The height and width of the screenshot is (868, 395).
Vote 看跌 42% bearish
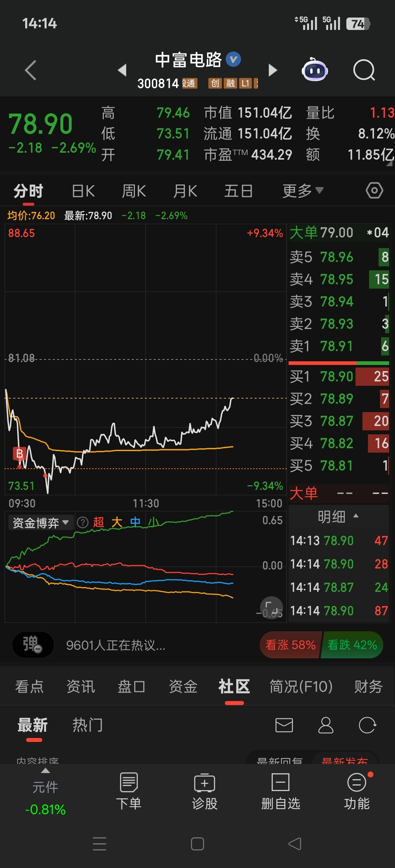pos(352,645)
